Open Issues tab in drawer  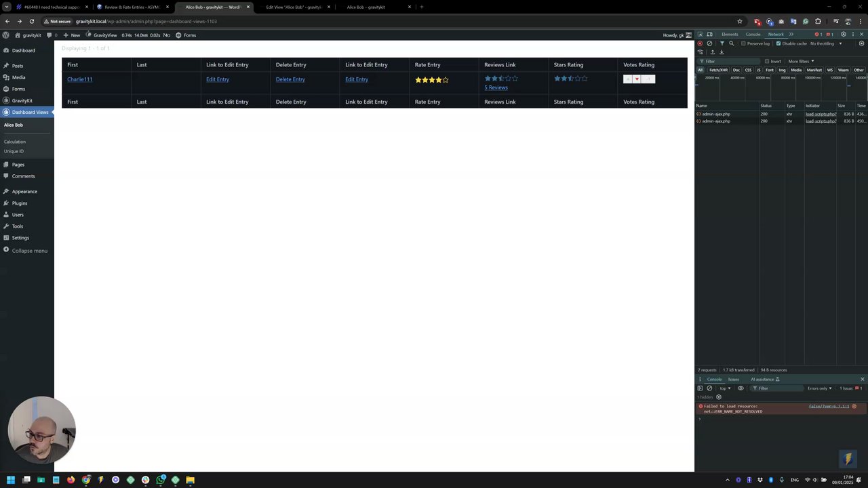734,379
